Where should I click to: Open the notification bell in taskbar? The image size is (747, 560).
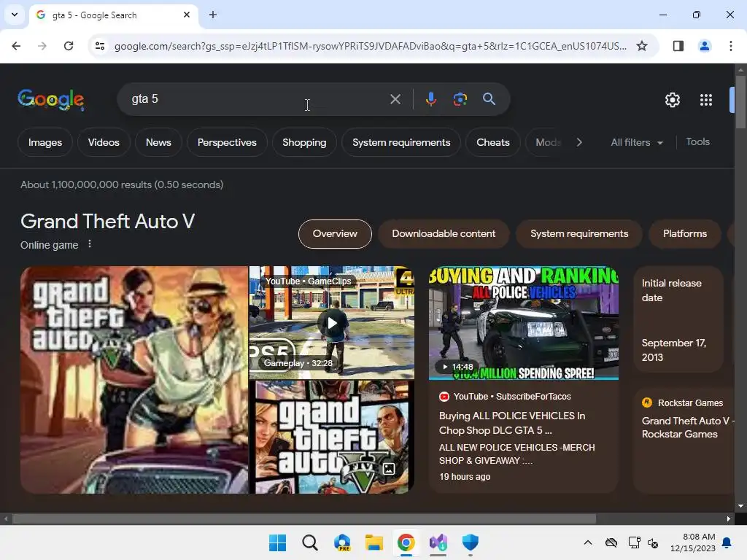[x=727, y=542]
